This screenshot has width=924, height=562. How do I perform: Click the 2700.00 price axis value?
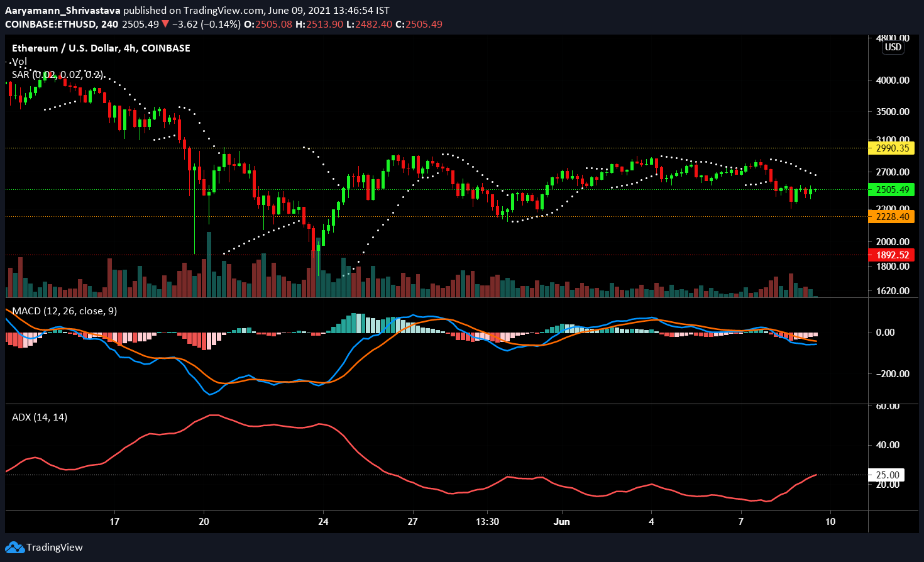(x=893, y=172)
